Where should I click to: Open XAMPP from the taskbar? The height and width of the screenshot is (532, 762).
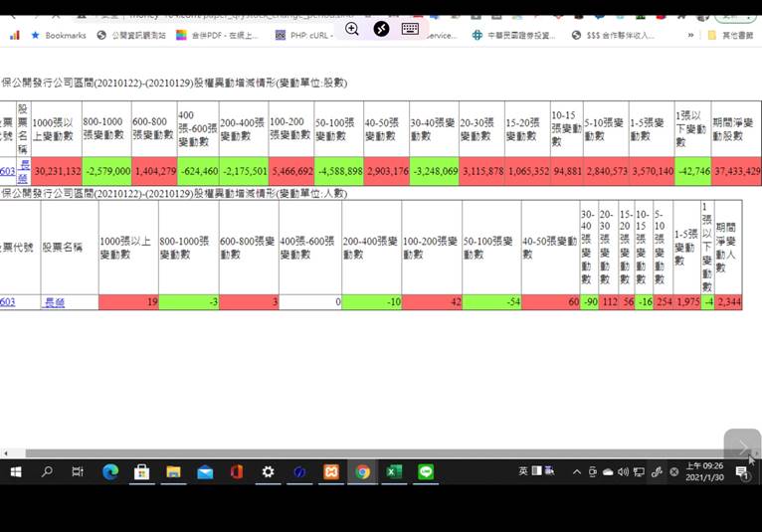(331, 472)
